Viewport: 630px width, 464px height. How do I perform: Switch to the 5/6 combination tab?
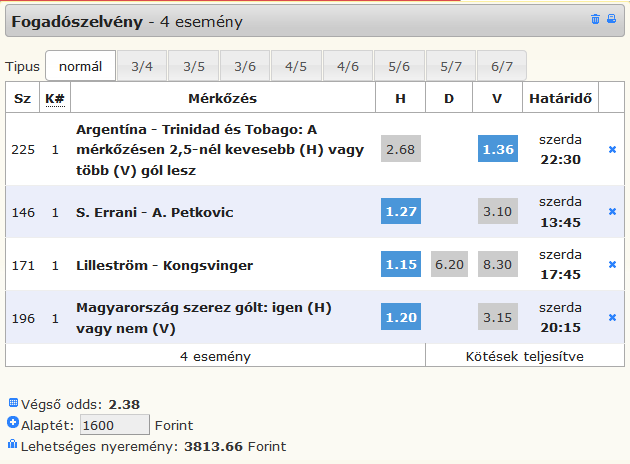tap(399, 67)
